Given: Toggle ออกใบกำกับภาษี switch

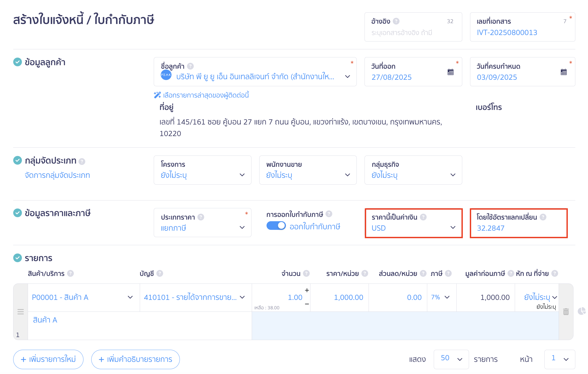Looking at the screenshot, I should (276, 226).
